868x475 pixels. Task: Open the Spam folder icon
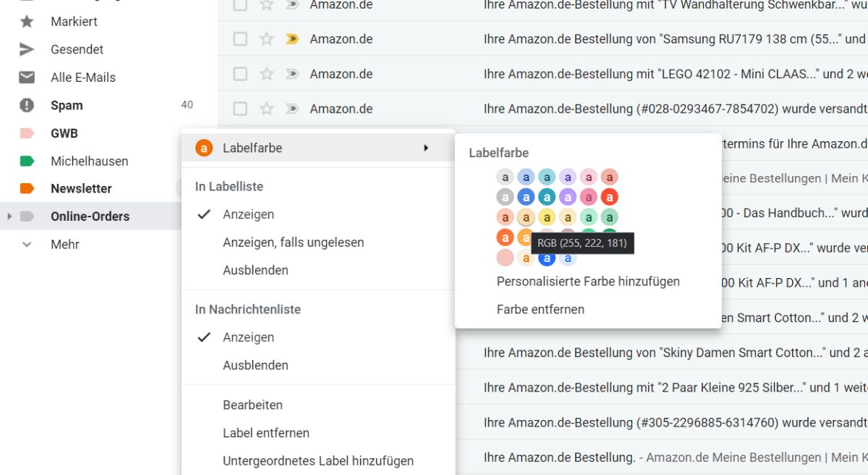pyautogui.click(x=27, y=106)
